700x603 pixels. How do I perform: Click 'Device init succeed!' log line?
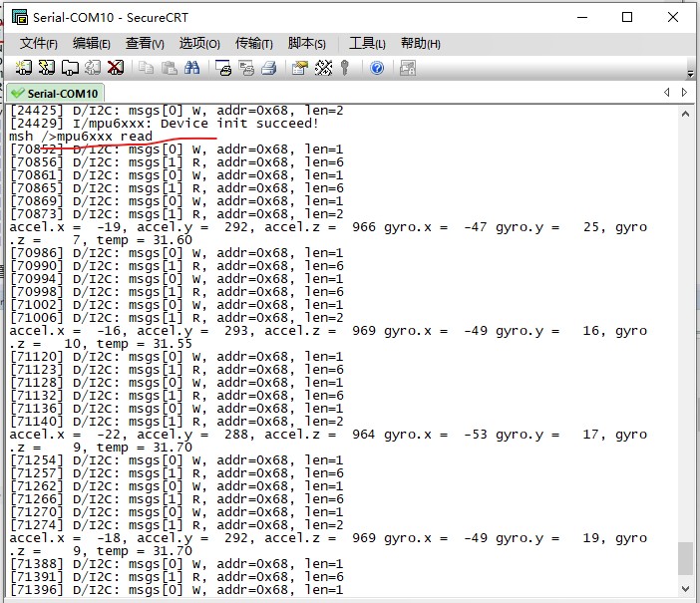[x=164, y=124]
